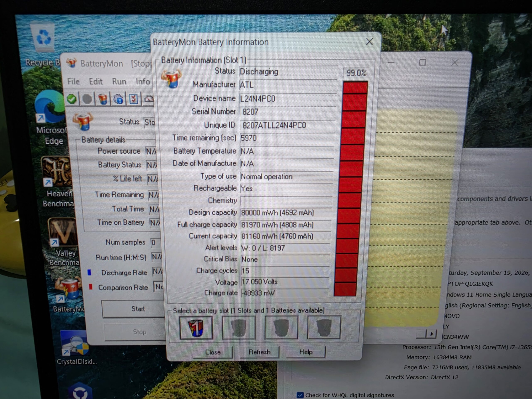Click the green checkmark toolbar icon in BatteryMon
The image size is (532, 399).
72,99
